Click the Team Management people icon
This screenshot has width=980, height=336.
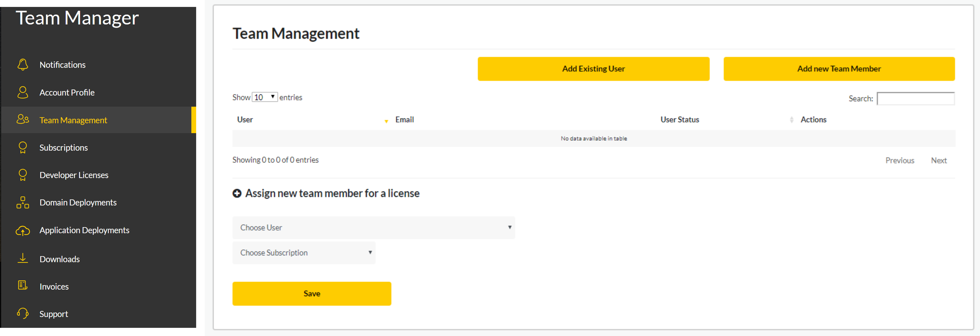click(x=23, y=119)
